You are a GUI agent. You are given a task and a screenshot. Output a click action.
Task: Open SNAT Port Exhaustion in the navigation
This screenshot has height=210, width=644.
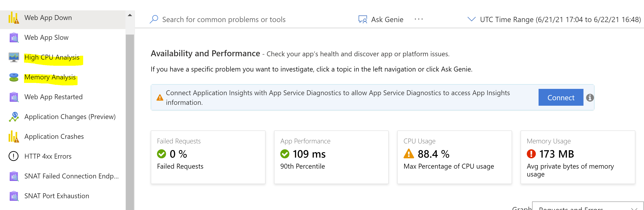coord(56,196)
